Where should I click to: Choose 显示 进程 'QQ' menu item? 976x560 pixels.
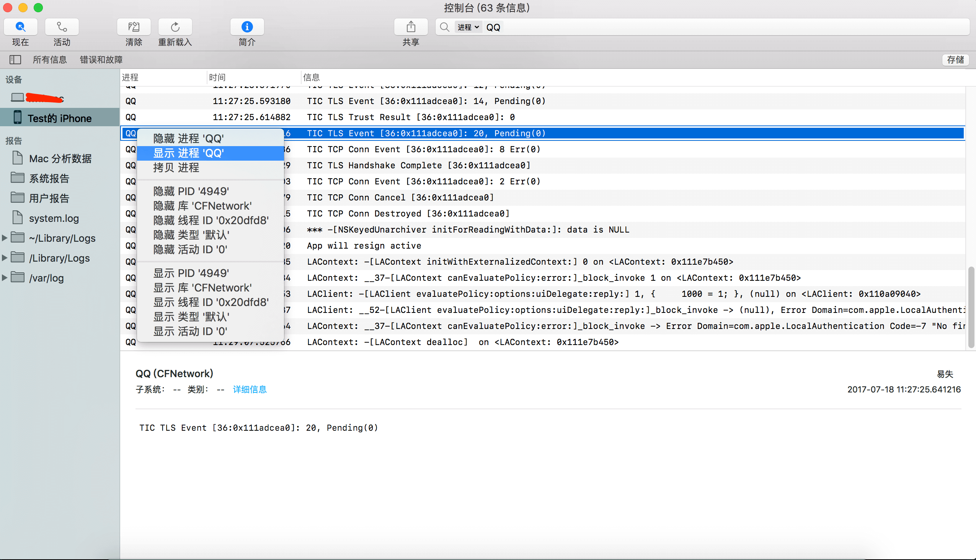point(188,153)
